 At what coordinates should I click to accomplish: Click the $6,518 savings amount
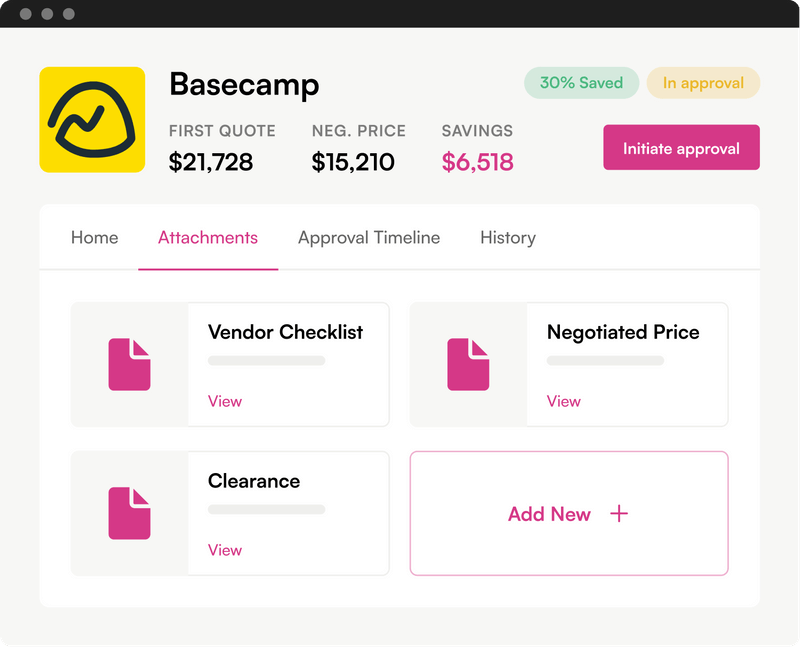[x=478, y=162]
